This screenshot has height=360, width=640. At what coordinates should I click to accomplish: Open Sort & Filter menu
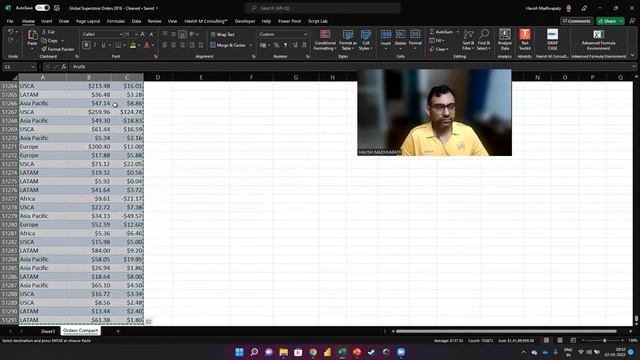[468, 40]
